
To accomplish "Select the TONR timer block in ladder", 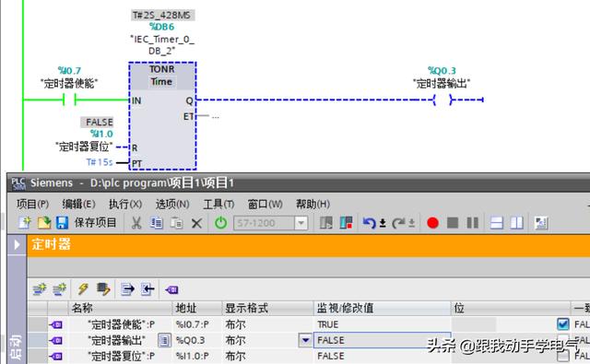I will (x=162, y=116).
